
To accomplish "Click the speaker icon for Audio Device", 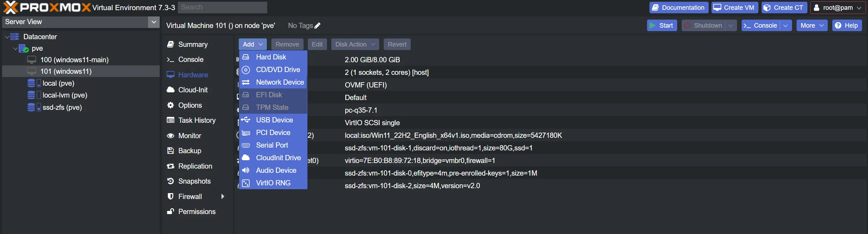I will point(246,170).
